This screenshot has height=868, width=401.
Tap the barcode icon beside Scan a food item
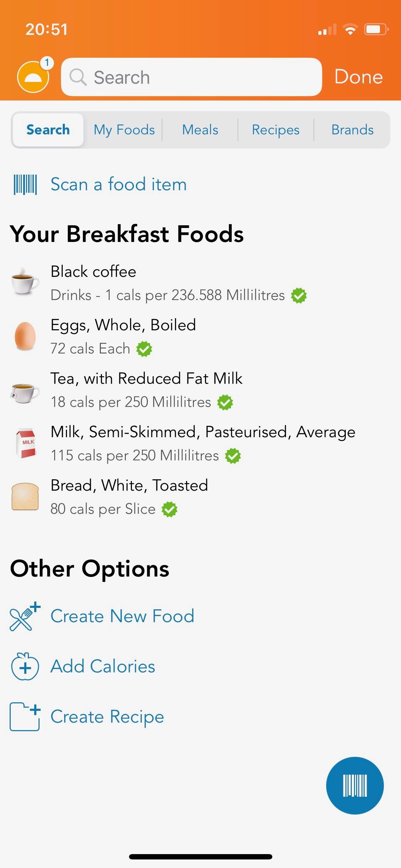[25, 185]
